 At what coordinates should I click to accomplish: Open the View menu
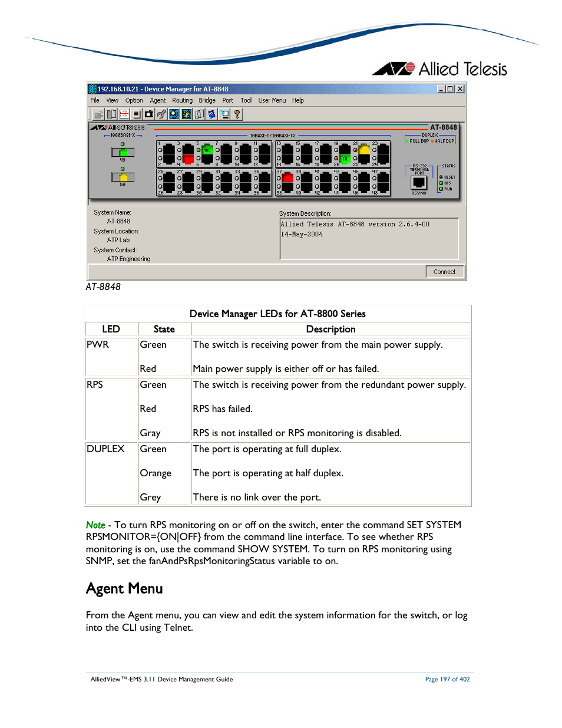tap(113, 101)
